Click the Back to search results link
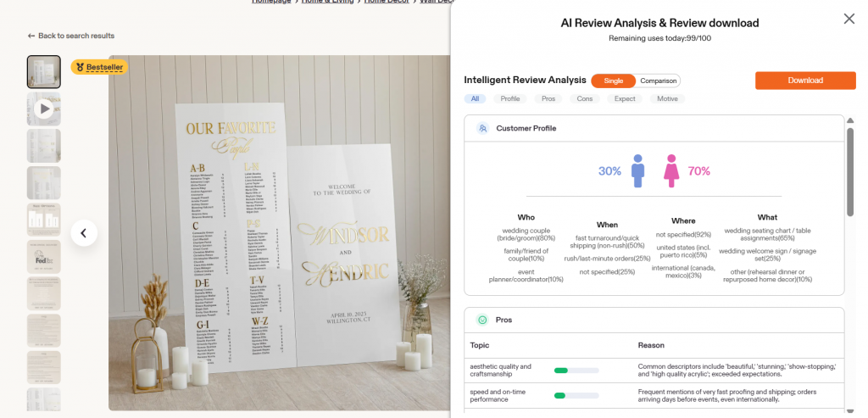 pos(71,36)
